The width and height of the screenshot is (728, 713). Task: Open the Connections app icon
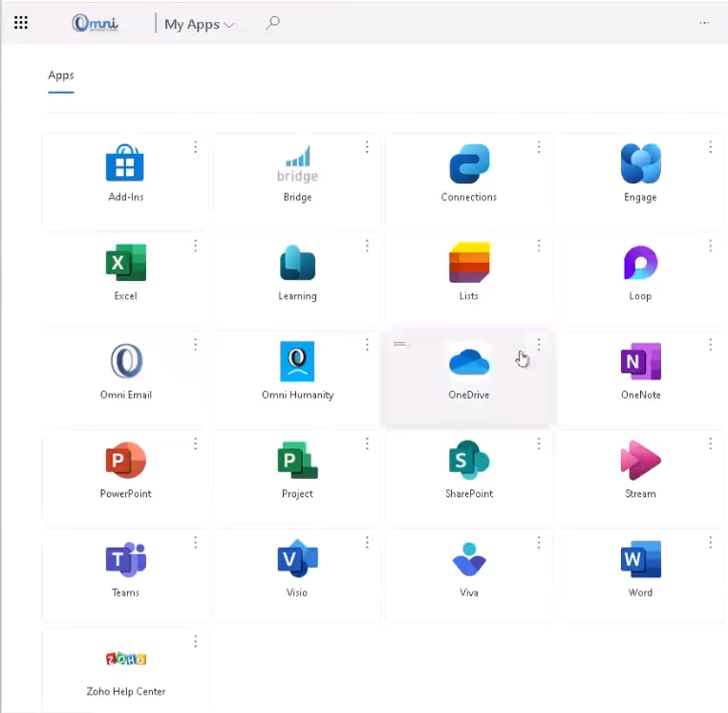tap(469, 163)
